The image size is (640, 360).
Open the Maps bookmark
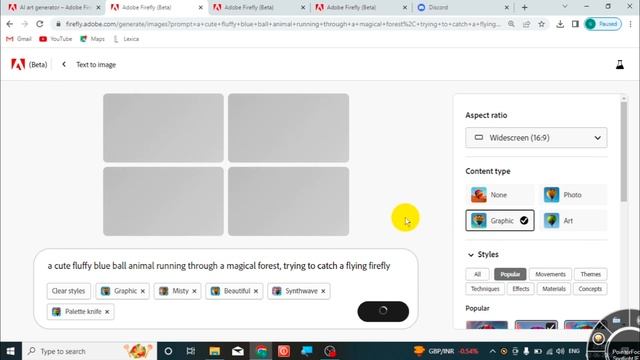pos(92,39)
